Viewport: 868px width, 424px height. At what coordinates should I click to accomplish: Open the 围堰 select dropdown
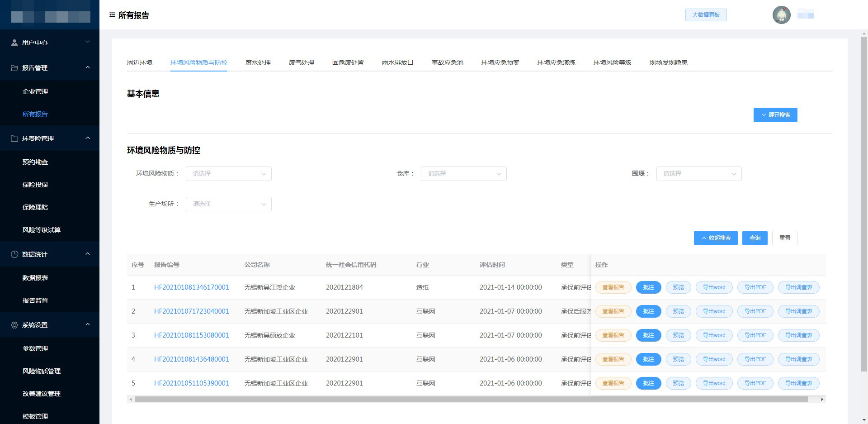click(698, 174)
